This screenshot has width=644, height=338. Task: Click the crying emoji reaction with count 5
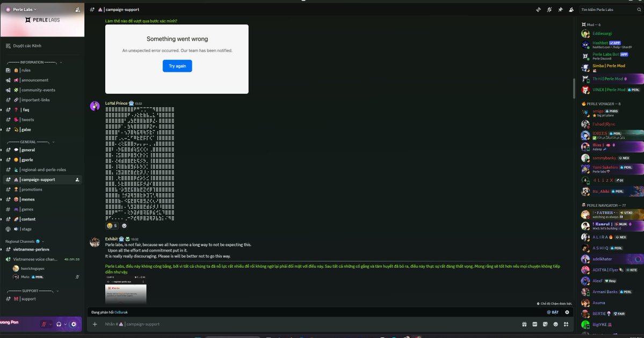click(x=112, y=226)
